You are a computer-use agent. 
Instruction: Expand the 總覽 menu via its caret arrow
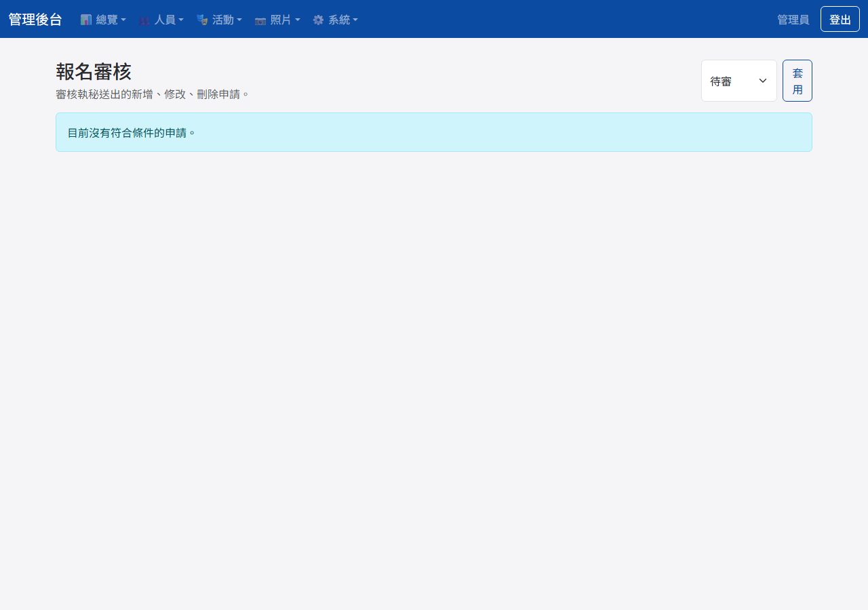point(123,20)
